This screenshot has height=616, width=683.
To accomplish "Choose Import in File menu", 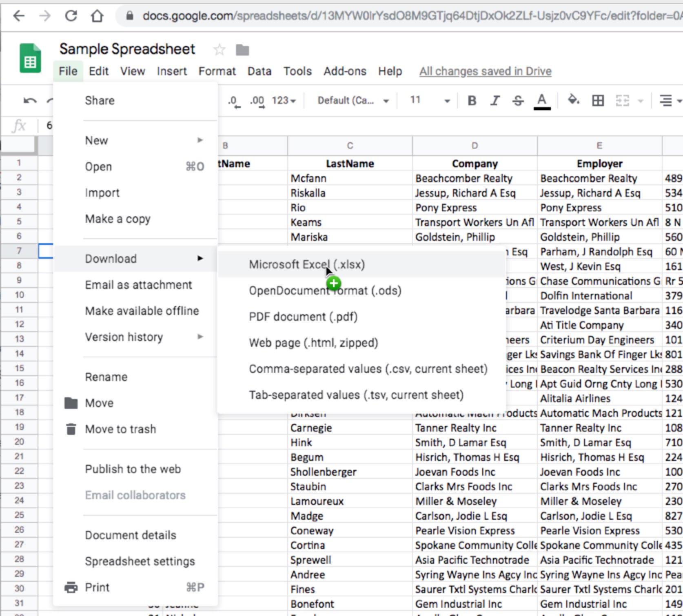I will point(135,193).
